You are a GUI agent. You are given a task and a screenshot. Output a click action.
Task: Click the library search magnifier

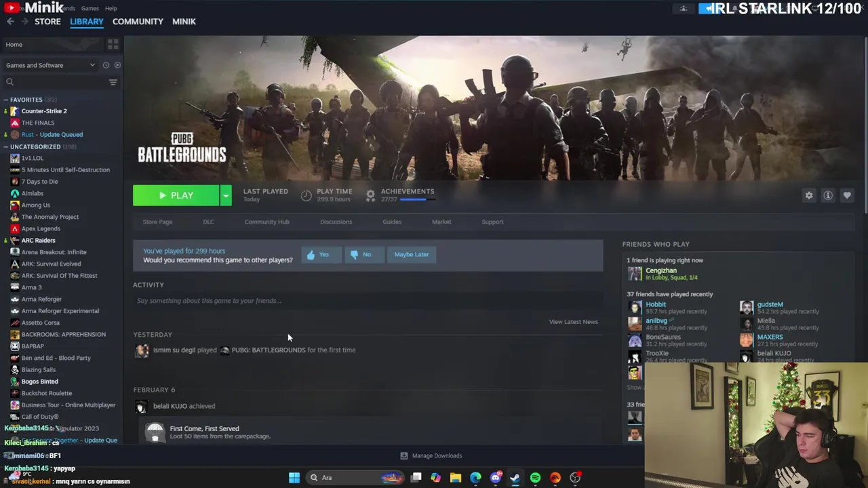[10, 82]
